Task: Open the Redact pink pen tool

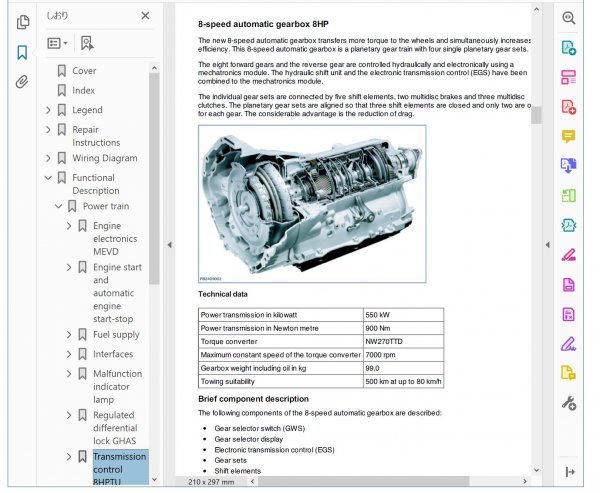Action: (x=568, y=255)
